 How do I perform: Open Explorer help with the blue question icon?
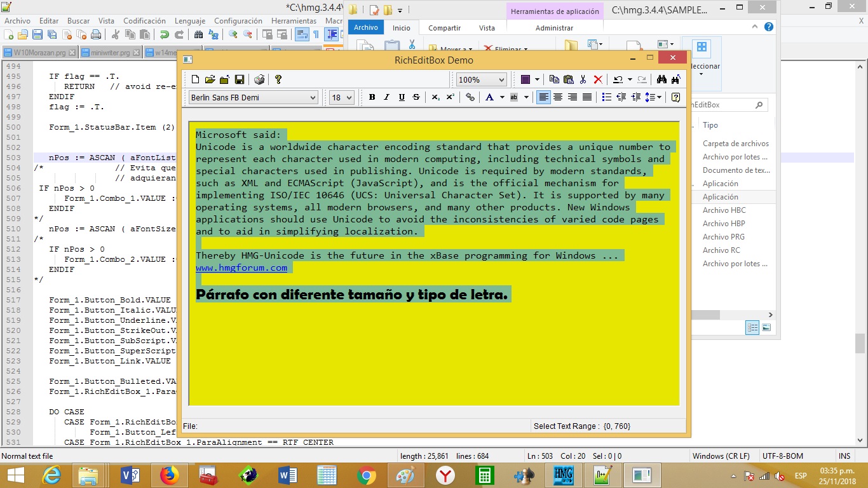769,27
